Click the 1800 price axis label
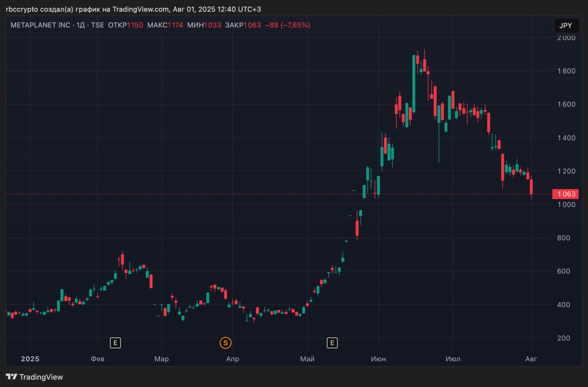588x387 pixels. 566,71
